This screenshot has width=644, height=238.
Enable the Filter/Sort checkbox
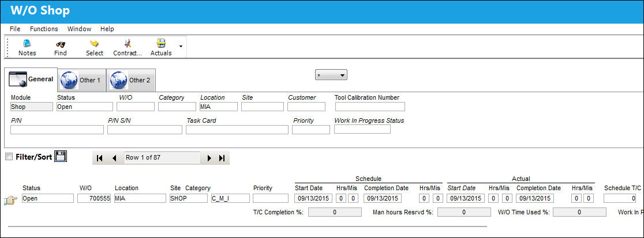coord(9,157)
